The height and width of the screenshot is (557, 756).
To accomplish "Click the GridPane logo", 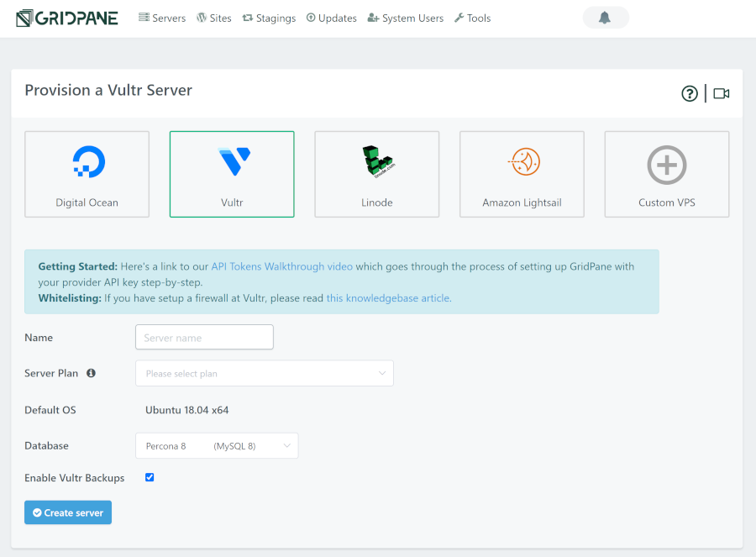I will pyautogui.click(x=67, y=18).
